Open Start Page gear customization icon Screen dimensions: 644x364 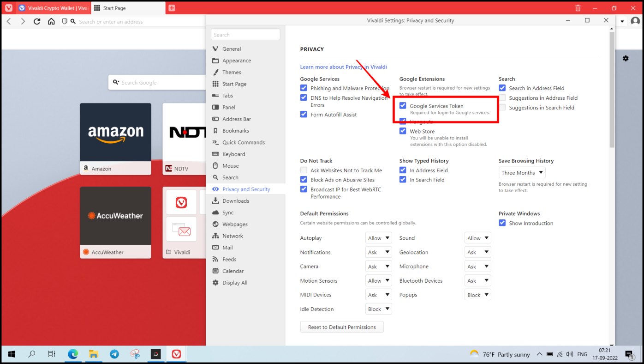click(x=626, y=58)
